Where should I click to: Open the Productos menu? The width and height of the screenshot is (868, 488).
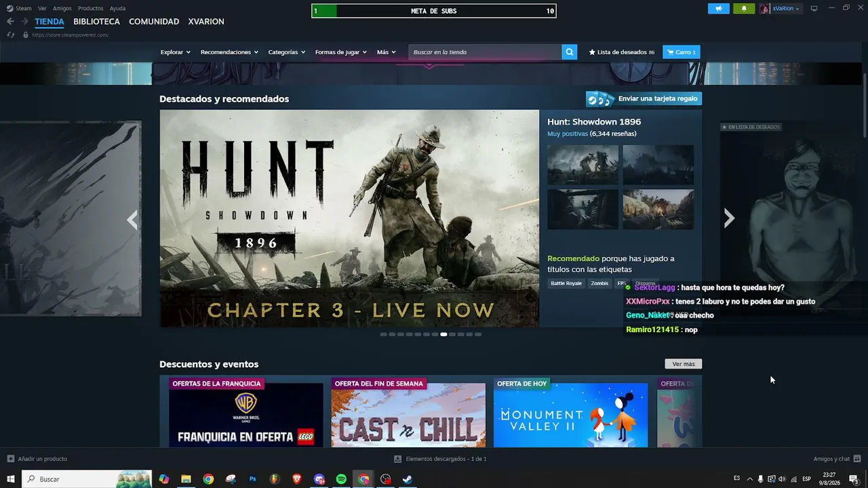91,9
